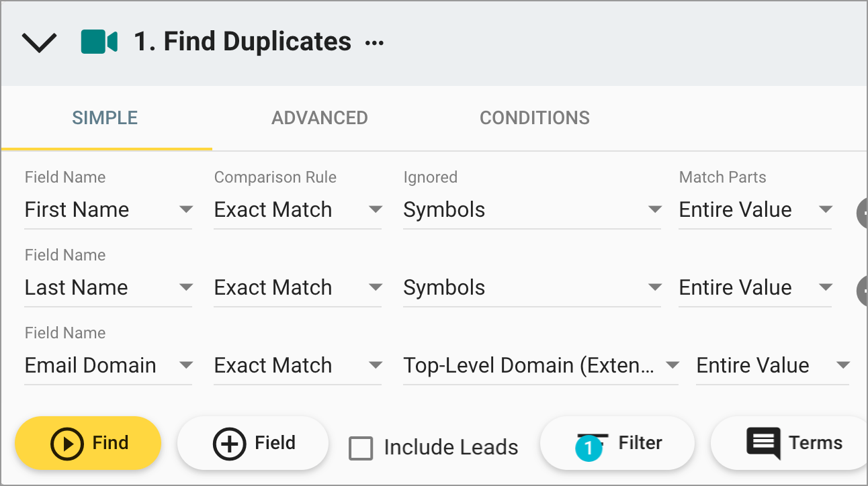Enable the Include Leads checkbox

[361, 448]
